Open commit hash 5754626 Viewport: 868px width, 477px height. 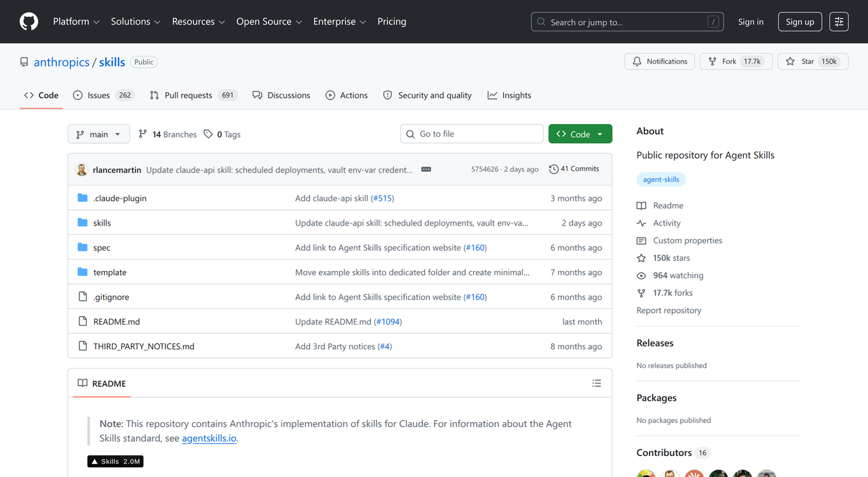485,169
